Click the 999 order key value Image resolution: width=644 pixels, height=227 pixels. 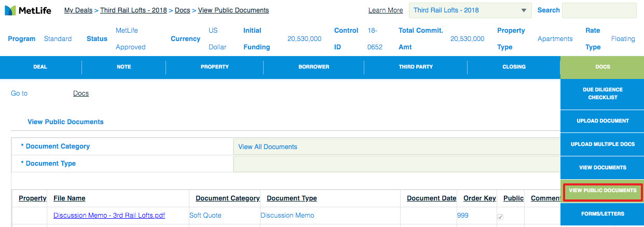(463, 216)
